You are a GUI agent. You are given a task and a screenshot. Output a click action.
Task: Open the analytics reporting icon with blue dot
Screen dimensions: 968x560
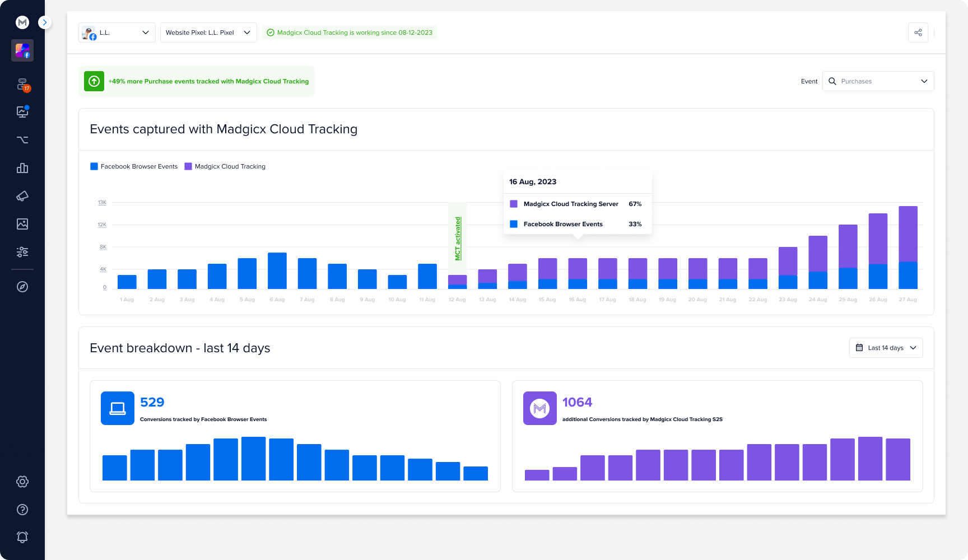click(x=22, y=111)
